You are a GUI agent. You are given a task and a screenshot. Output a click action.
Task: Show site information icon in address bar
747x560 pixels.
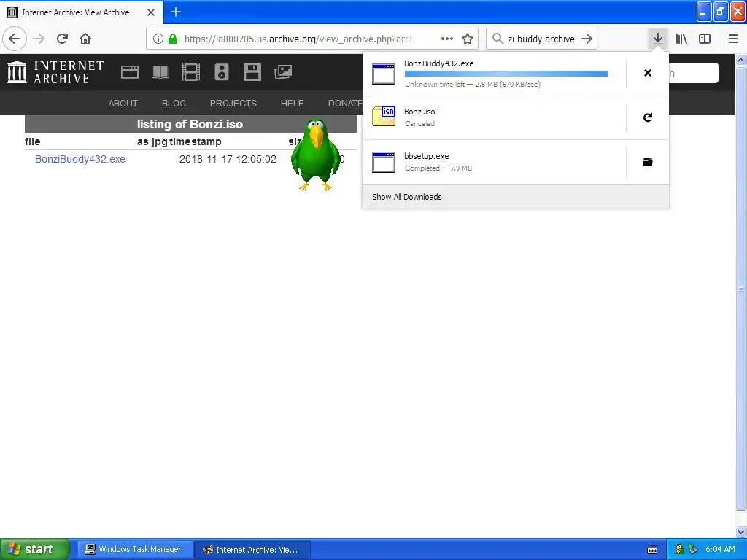coord(158,39)
